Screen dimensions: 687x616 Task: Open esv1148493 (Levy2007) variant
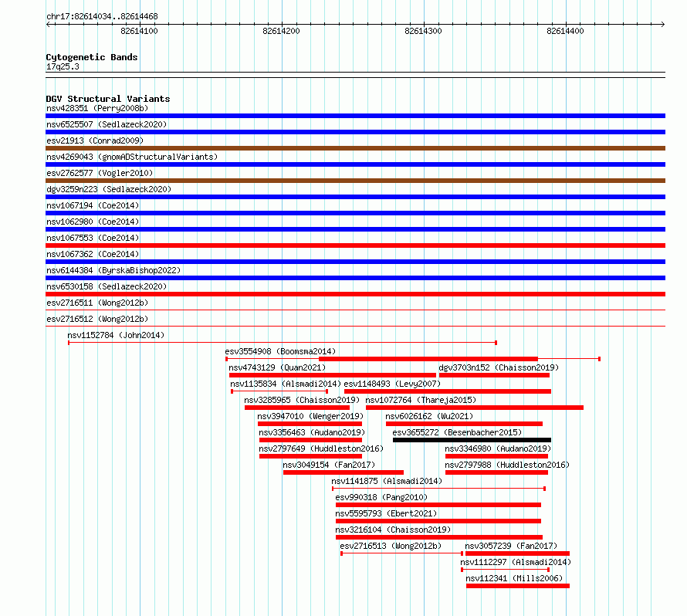(392, 384)
